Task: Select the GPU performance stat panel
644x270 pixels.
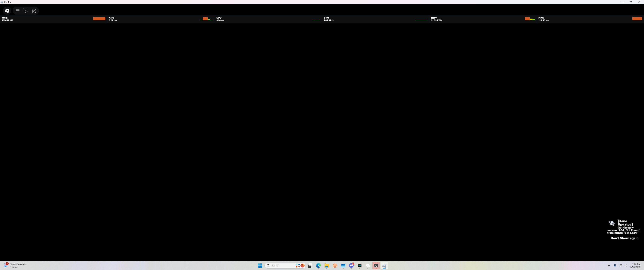Action: point(268,19)
